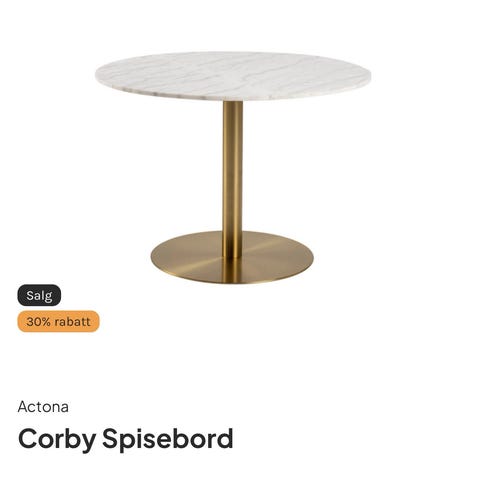Click the brass pedestal column of the table
The height and width of the screenshot is (480, 480).
pos(233,178)
